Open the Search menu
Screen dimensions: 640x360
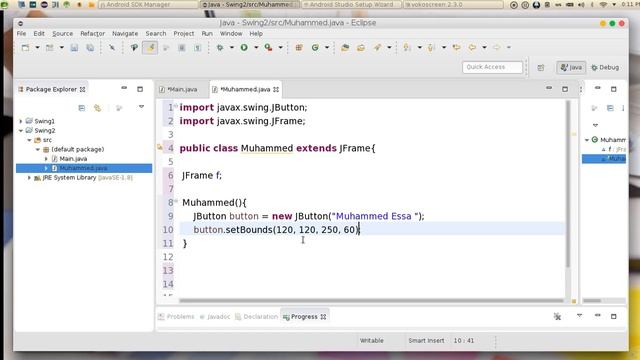tap(156, 33)
